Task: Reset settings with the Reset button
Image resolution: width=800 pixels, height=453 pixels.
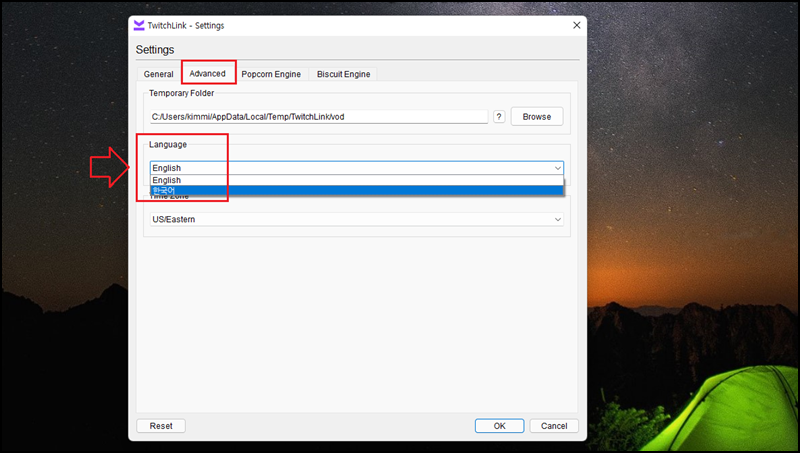Action: [x=161, y=426]
